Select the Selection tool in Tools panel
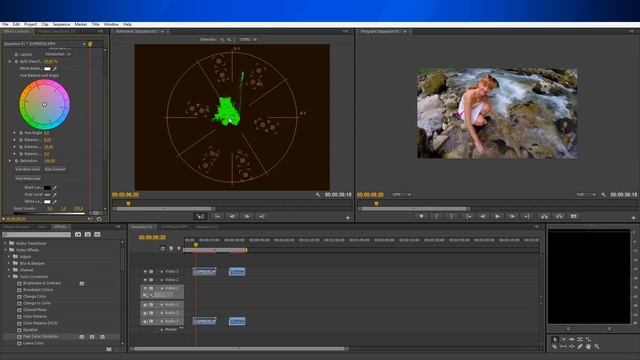 555,339
